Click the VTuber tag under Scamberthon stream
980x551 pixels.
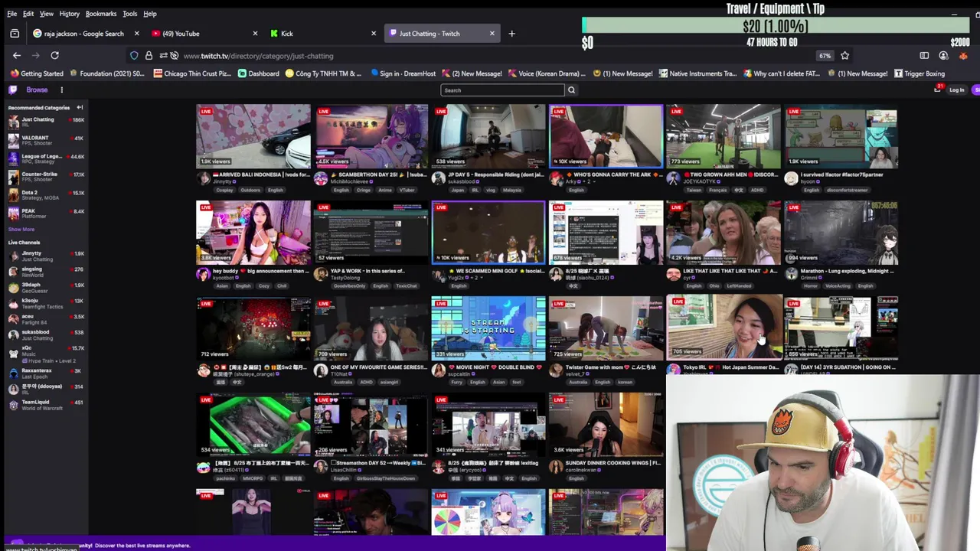pyautogui.click(x=407, y=190)
